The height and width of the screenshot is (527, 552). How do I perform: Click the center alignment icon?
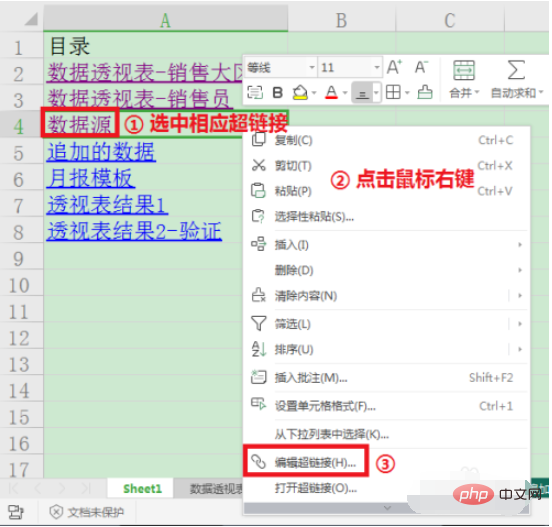point(362,93)
